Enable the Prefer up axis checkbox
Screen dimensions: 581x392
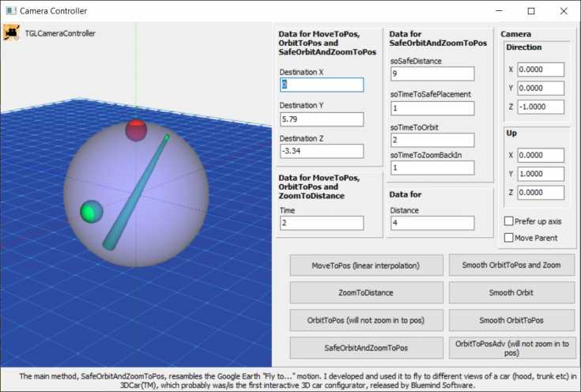[509, 221]
